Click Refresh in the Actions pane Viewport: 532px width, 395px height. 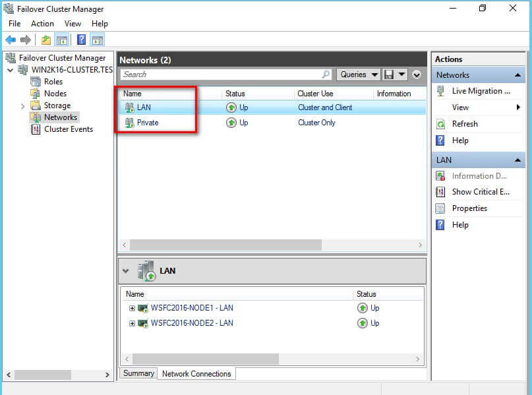[x=465, y=124]
